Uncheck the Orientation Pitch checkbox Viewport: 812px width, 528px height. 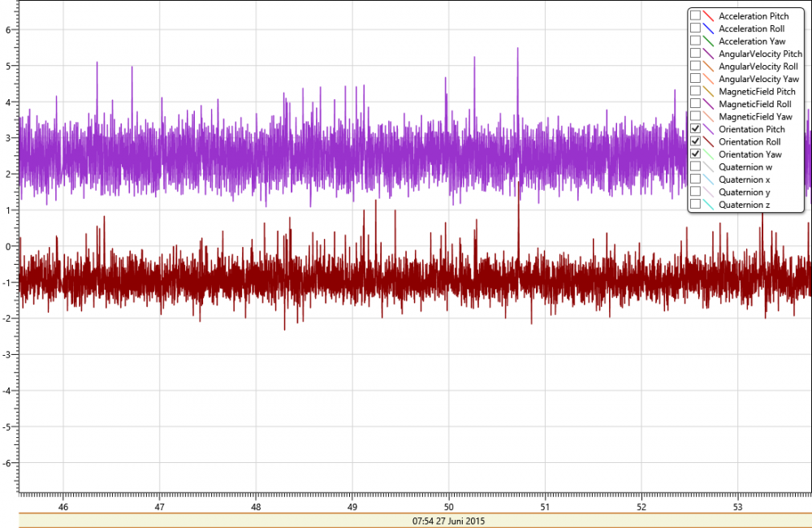coord(695,129)
